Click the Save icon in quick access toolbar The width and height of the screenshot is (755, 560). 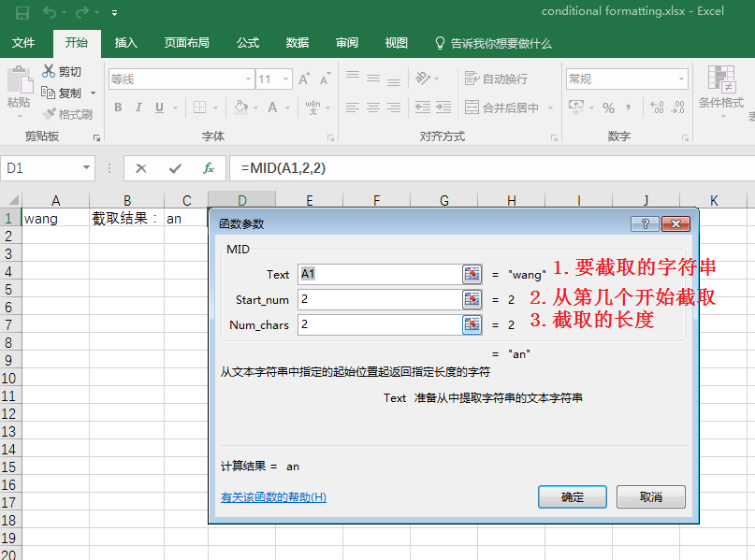point(22,12)
